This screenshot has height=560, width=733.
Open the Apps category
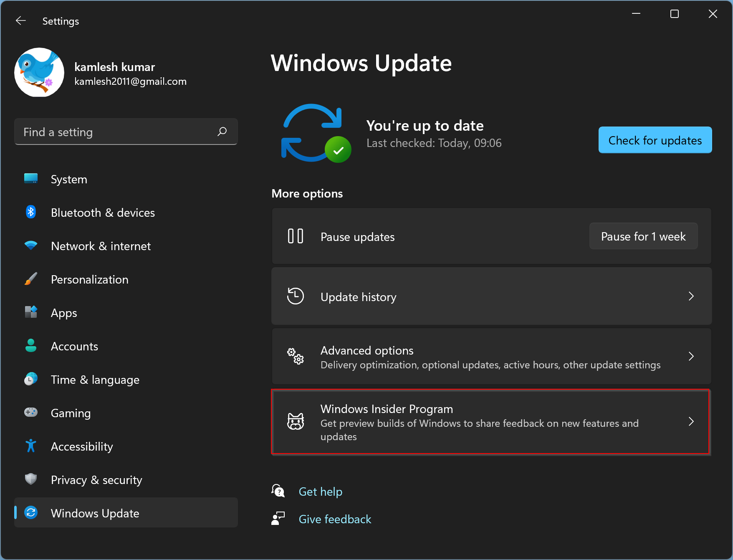pyautogui.click(x=126, y=313)
